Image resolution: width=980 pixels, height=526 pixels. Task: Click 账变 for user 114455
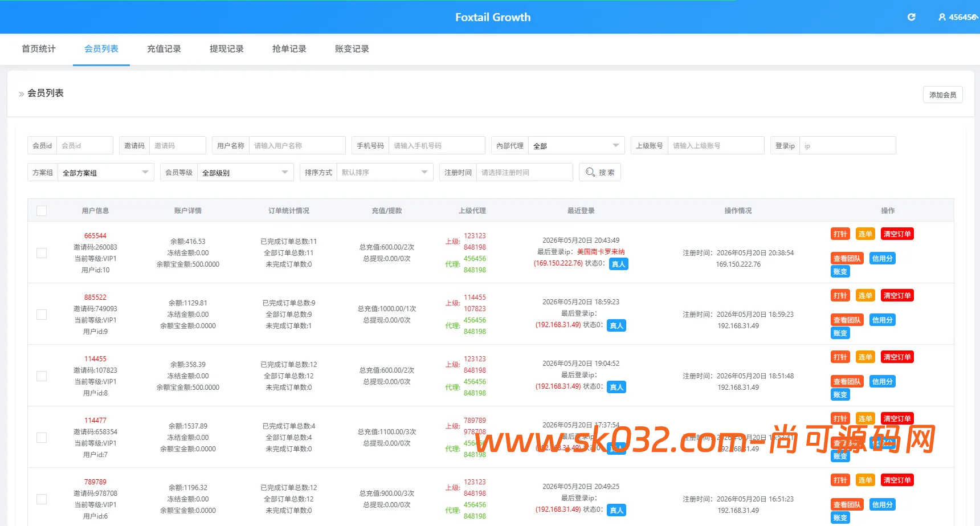coord(840,395)
